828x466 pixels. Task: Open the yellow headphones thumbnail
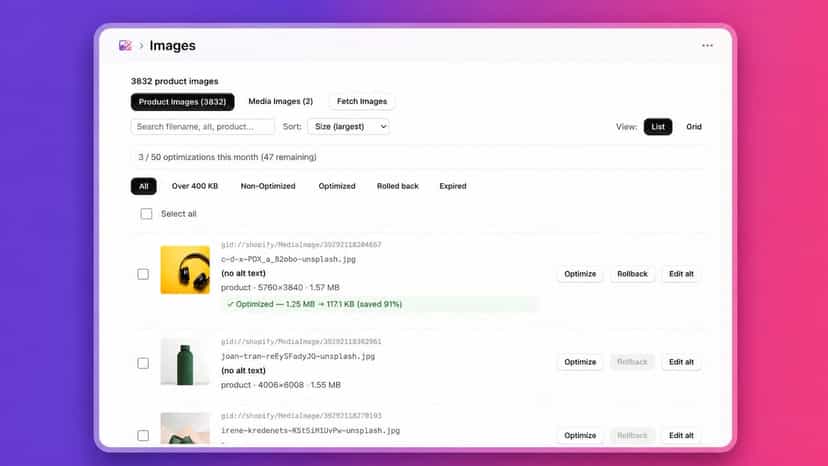pos(185,269)
